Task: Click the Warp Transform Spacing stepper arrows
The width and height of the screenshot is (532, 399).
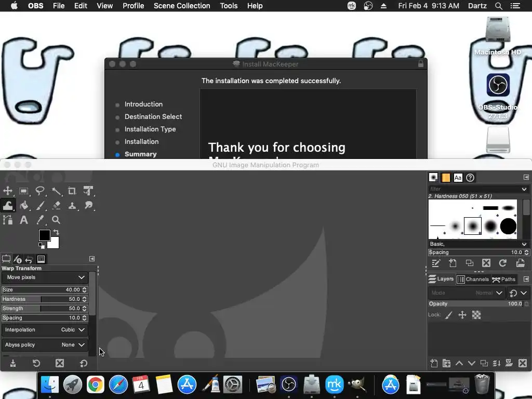Action: tap(85, 318)
